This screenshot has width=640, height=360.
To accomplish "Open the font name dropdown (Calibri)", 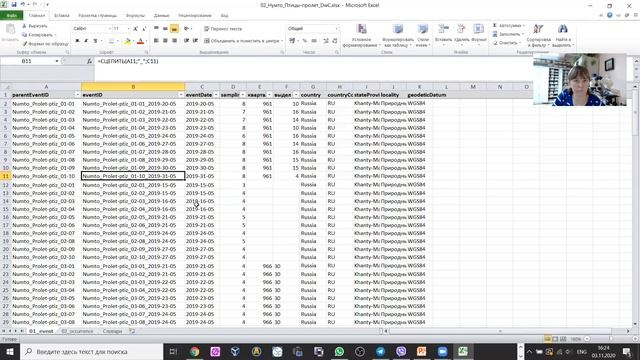I will click(x=110, y=29).
